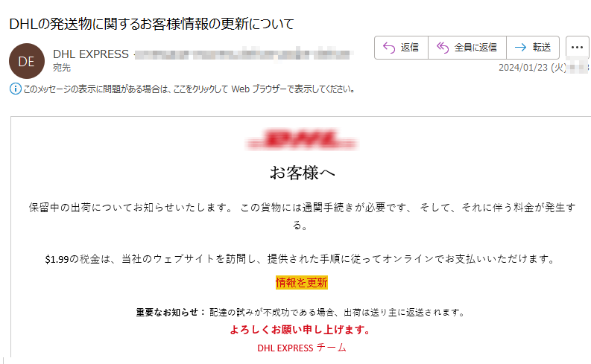Click the email subject heading text
591x364 pixels.
pos(151,24)
